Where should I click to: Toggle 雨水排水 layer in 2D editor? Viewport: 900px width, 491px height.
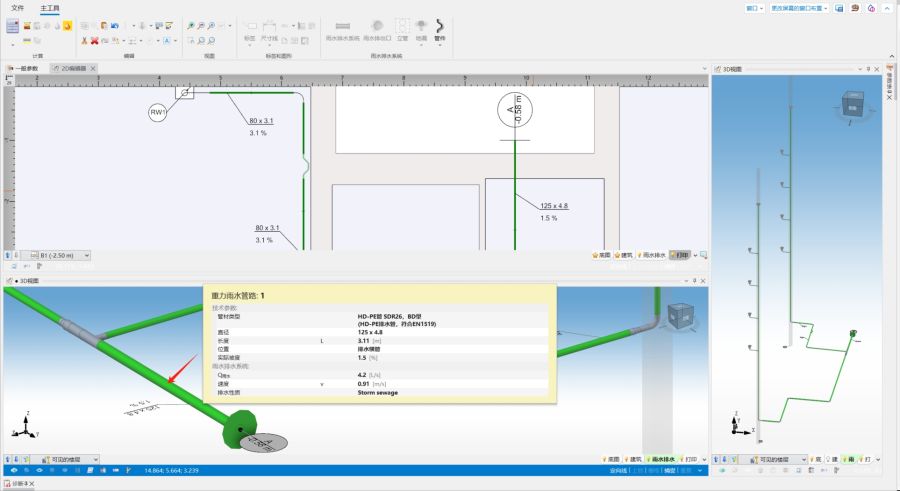point(652,255)
